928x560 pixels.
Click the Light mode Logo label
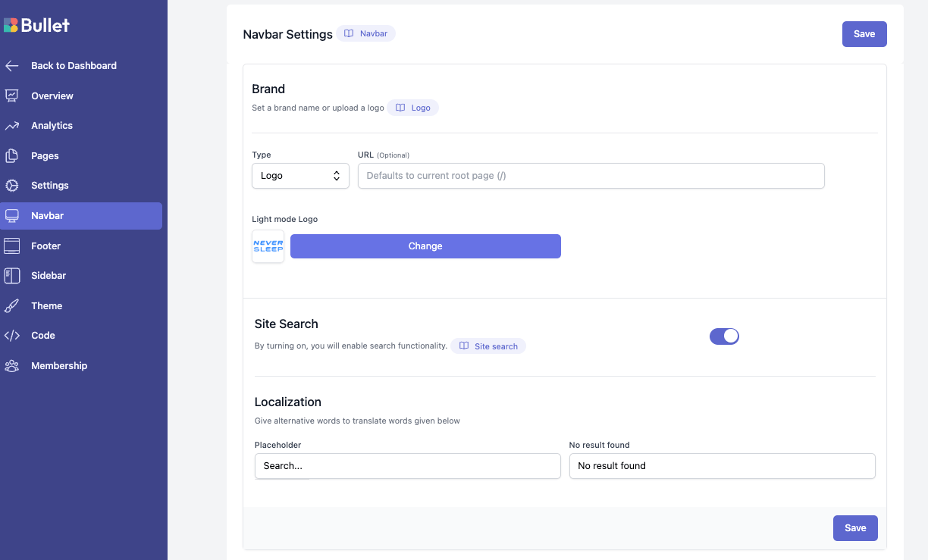click(285, 219)
